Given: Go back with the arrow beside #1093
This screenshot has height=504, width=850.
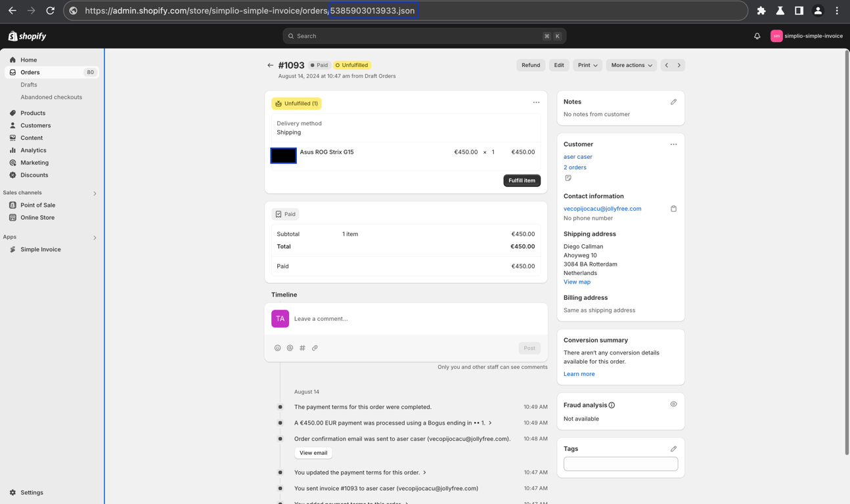Looking at the screenshot, I should coord(270,65).
